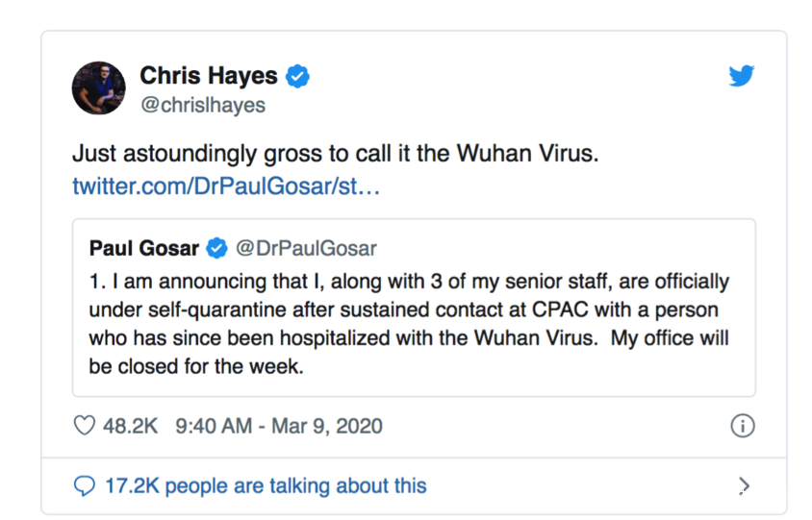
Task: Open Chris Hayes' profile picture
Action: [x=99, y=88]
